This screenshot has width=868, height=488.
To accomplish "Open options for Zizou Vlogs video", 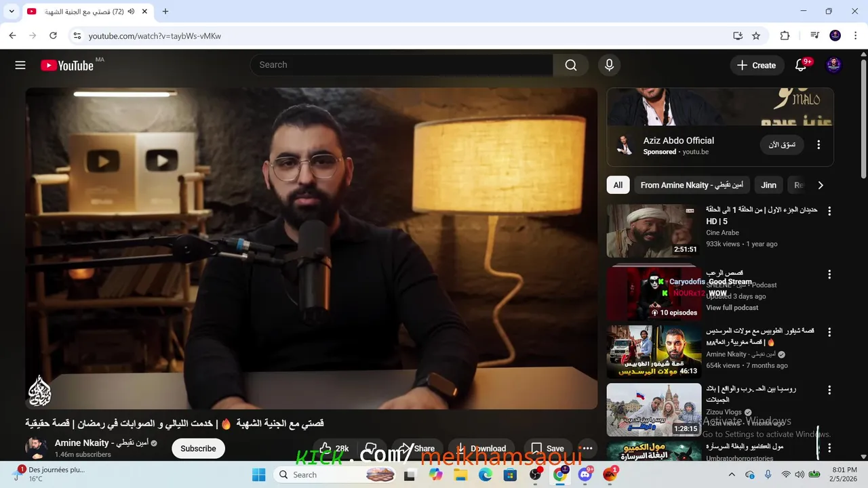I will pyautogui.click(x=829, y=390).
